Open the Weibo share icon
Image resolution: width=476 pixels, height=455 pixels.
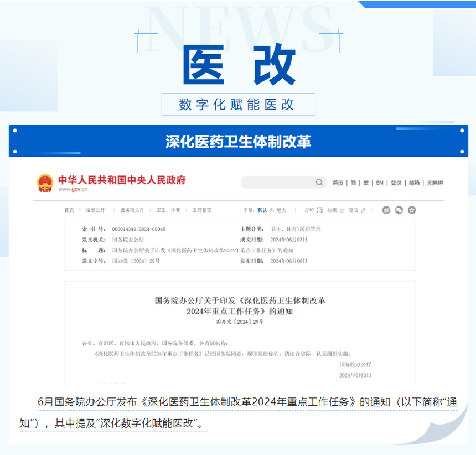386,210
